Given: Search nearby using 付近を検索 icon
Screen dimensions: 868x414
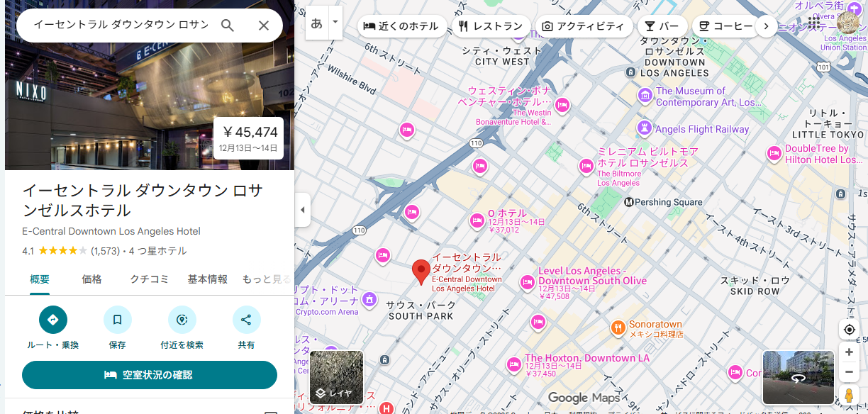Looking at the screenshot, I should (182, 320).
